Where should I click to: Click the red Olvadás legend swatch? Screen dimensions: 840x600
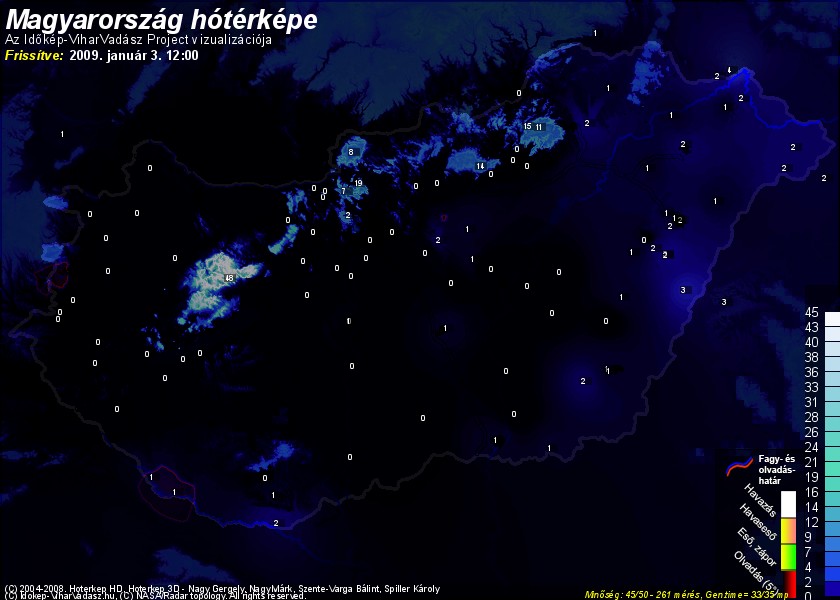click(x=788, y=582)
